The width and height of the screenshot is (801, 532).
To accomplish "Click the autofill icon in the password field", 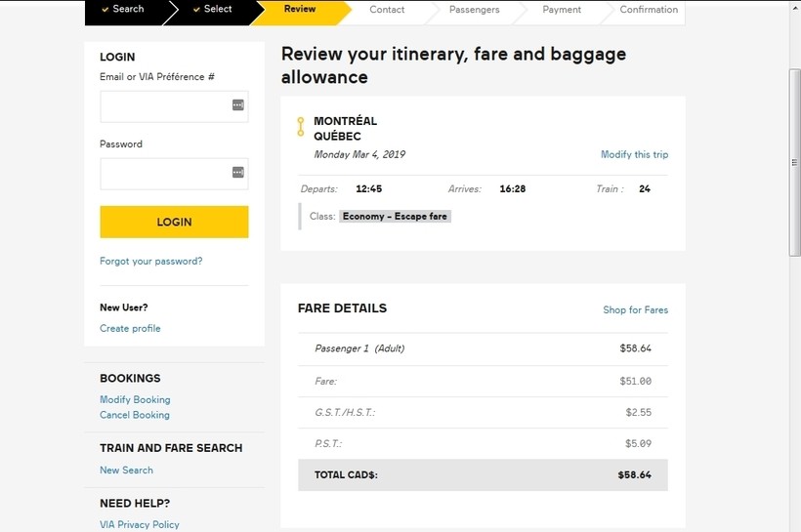I will tap(237, 173).
